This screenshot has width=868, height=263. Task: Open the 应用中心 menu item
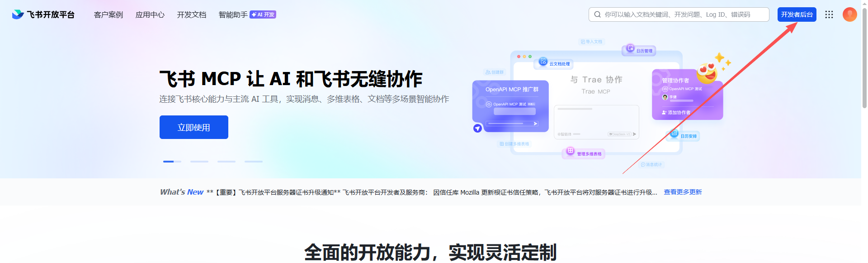(150, 15)
